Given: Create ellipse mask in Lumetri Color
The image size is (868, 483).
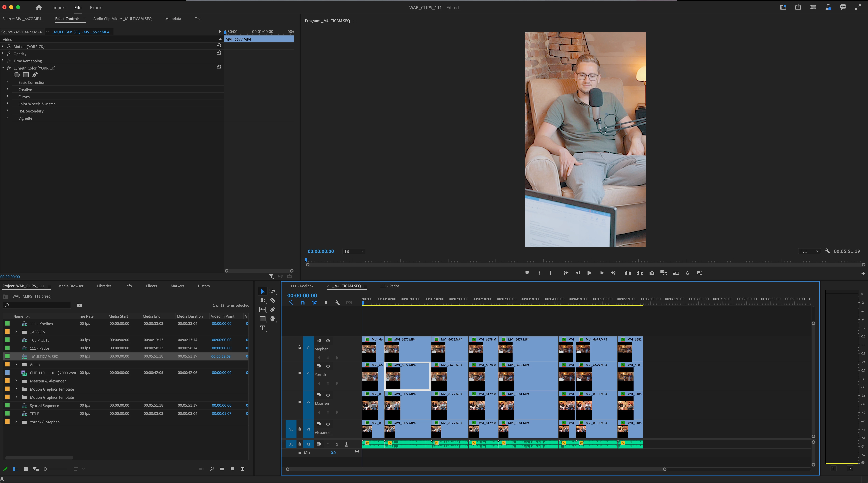Looking at the screenshot, I should coord(17,75).
